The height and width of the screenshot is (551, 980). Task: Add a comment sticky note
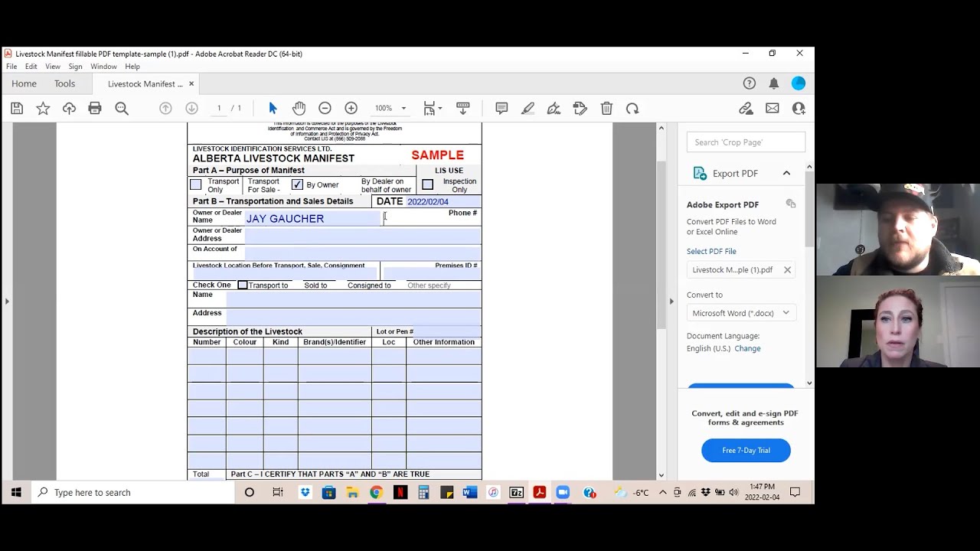coord(501,109)
